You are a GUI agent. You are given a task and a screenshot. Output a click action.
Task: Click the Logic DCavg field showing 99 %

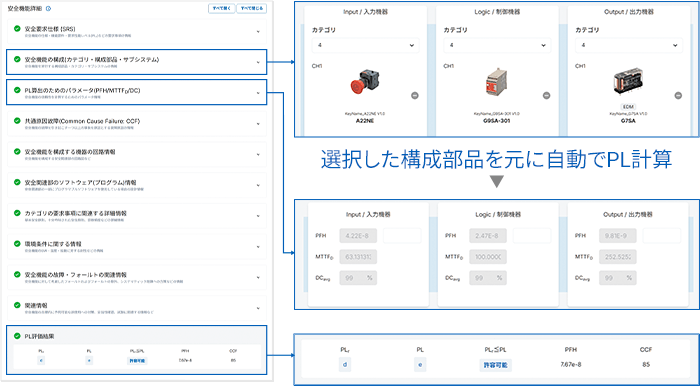488,278
